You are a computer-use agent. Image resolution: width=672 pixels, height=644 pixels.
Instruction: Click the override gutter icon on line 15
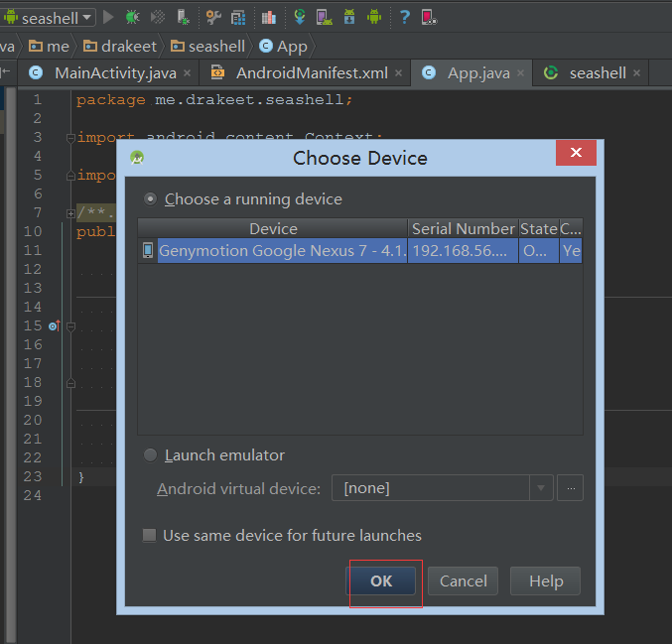point(55,326)
